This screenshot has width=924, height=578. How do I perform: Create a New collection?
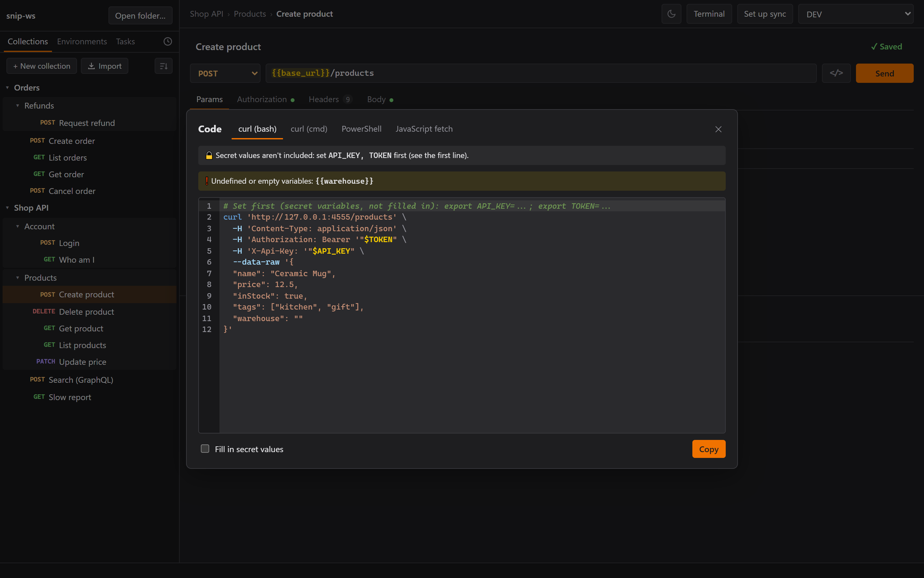tap(42, 66)
